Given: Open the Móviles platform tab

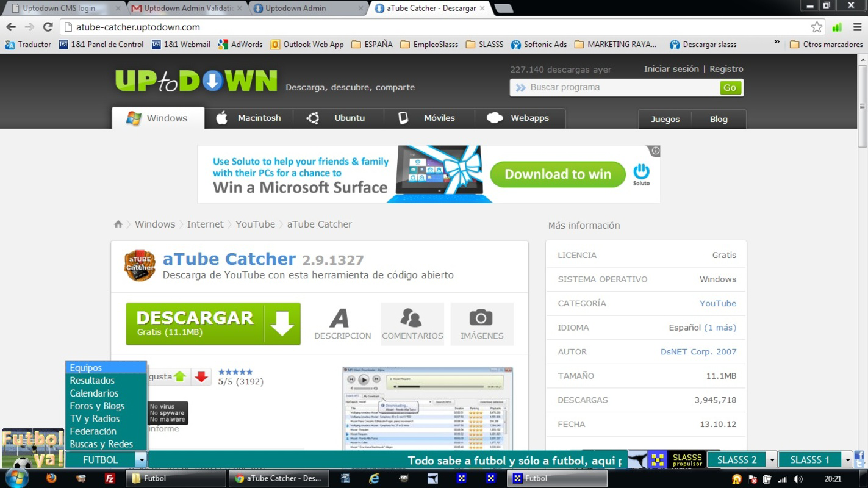Looking at the screenshot, I should (x=428, y=118).
